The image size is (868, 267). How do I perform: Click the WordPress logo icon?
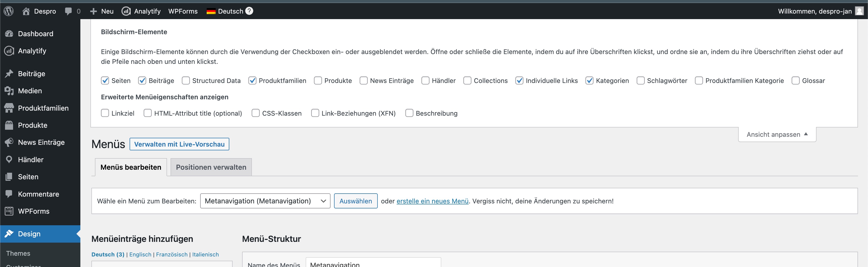tap(9, 11)
